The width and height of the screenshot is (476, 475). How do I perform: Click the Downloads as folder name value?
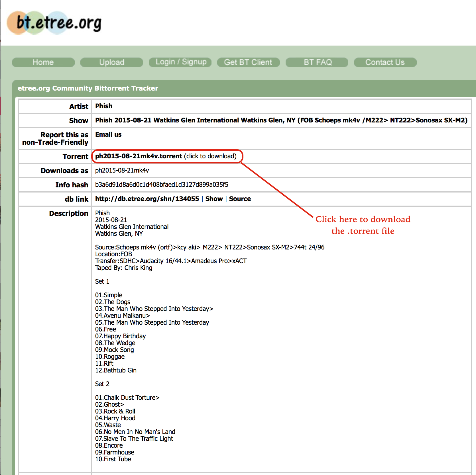point(122,170)
